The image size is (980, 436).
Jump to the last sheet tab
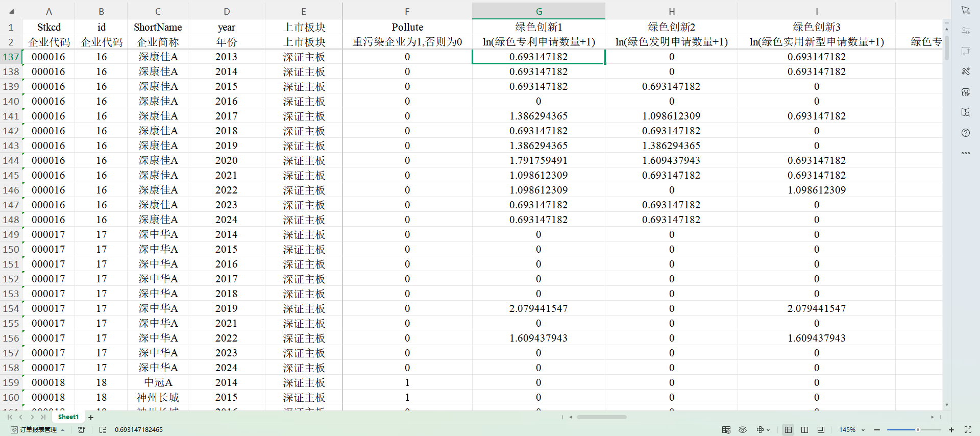[43, 417]
